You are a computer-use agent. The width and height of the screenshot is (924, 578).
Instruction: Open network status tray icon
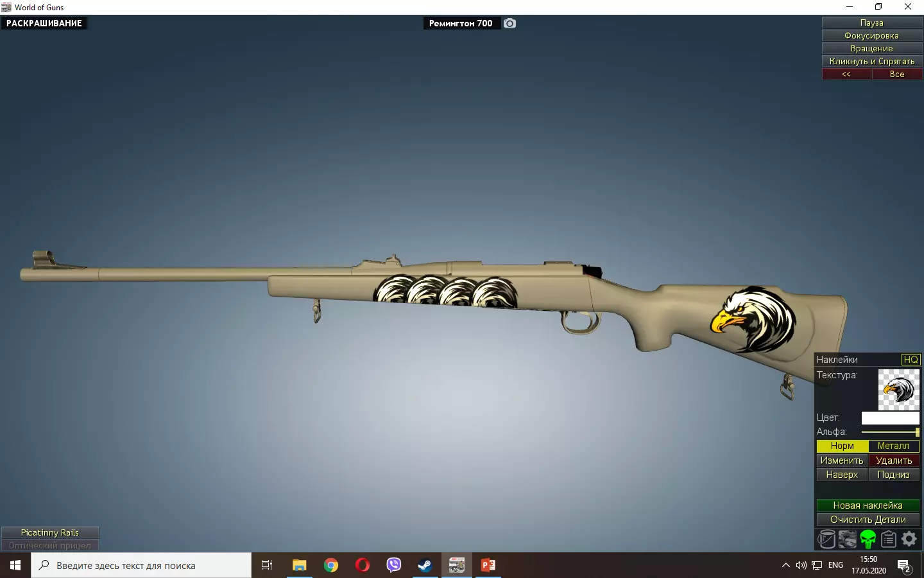pos(817,565)
